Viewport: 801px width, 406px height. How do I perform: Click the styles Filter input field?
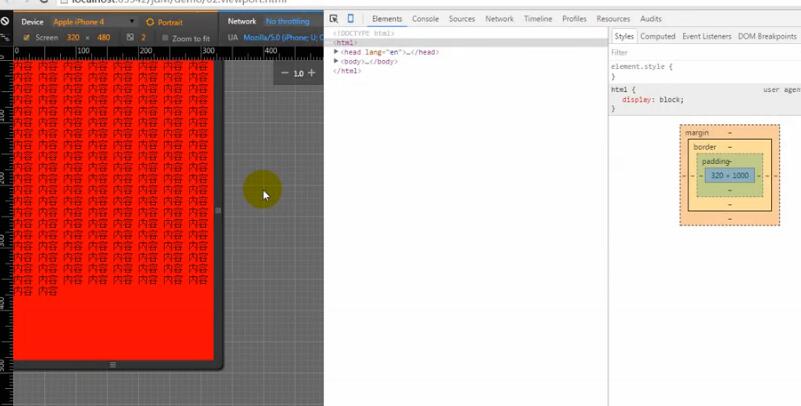click(705, 52)
